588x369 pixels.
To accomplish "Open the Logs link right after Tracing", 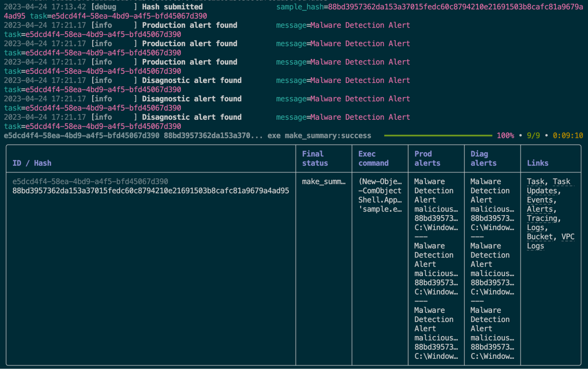I will click(535, 228).
